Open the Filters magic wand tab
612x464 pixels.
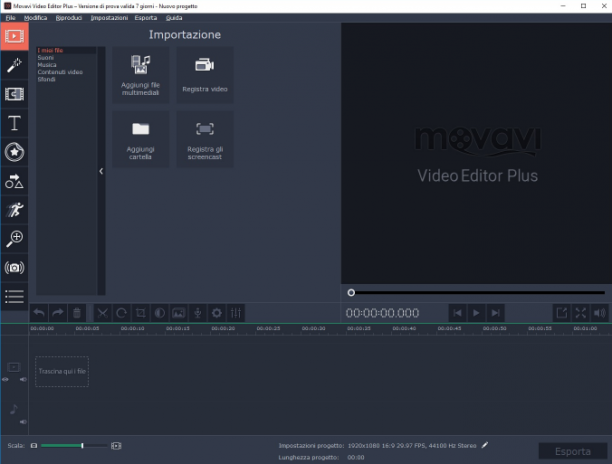click(x=14, y=65)
